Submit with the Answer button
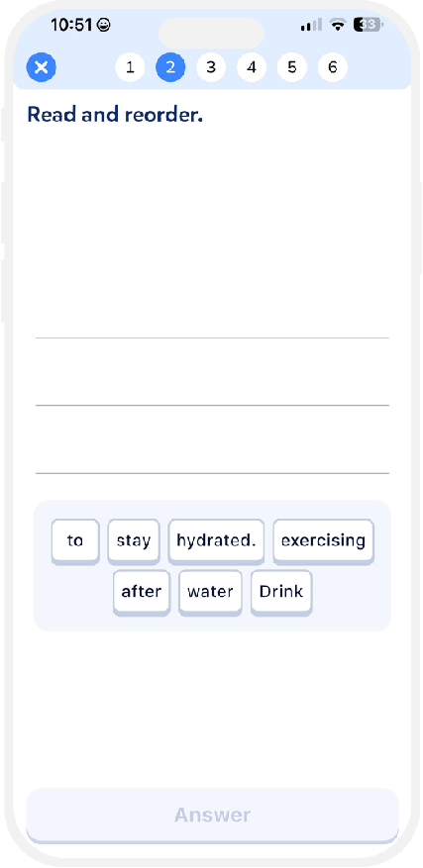This screenshot has height=868, width=423. (x=212, y=816)
